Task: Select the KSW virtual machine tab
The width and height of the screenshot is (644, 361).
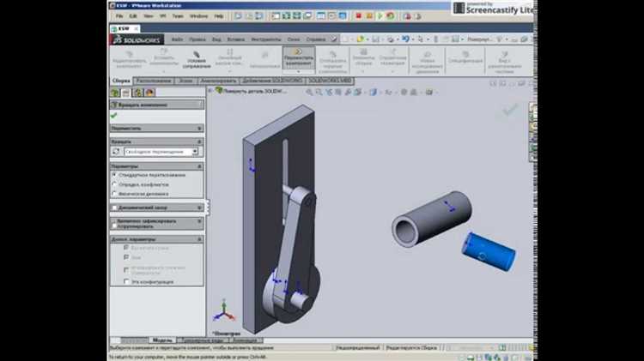Action: (125, 28)
